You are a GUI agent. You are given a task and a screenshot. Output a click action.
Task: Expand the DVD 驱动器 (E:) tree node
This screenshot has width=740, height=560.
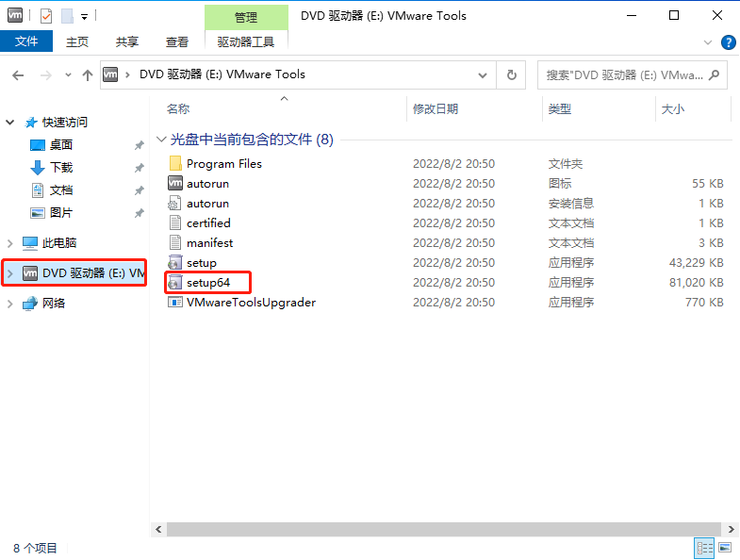click(x=10, y=273)
